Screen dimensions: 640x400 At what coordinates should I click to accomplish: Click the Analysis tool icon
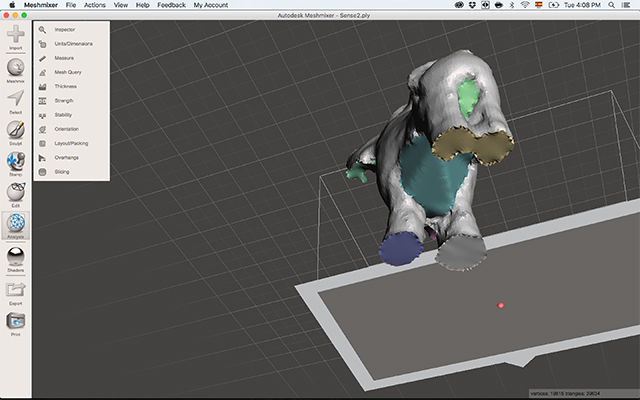[16, 223]
